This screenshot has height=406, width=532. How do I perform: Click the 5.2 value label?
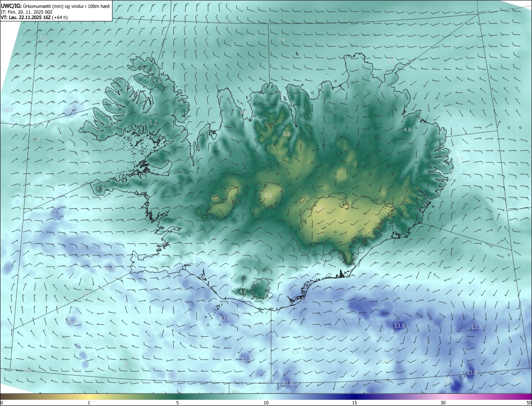(x=153, y=123)
